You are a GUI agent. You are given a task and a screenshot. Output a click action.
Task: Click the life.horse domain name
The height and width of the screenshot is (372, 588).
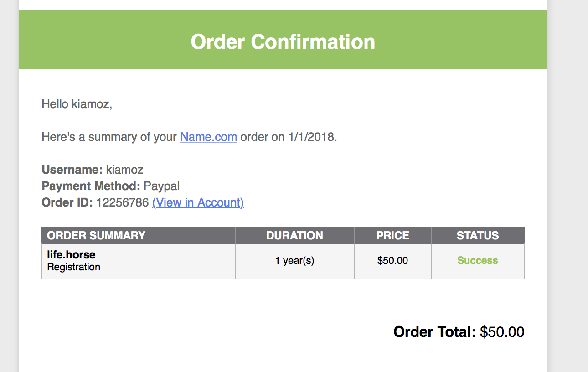pyautogui.click(x=71, y=254)
